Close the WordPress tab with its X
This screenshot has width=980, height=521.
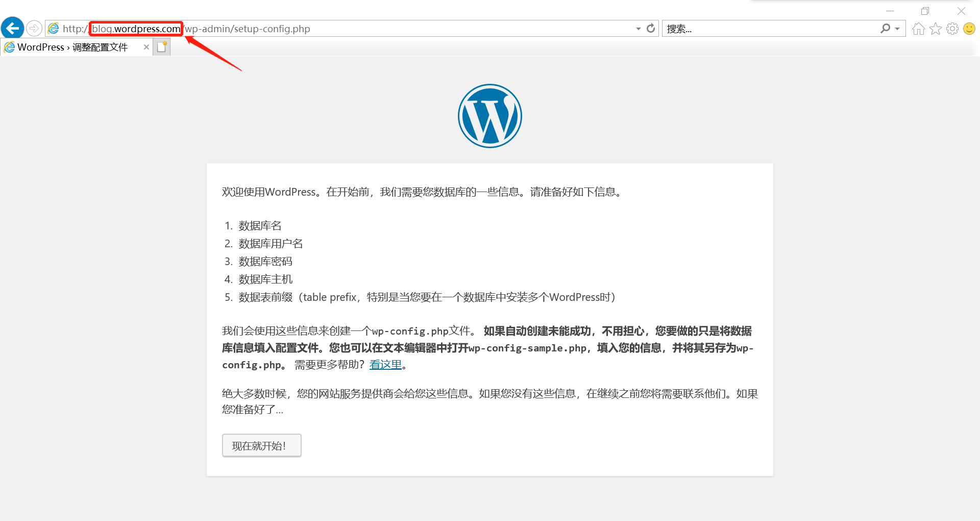146,47
